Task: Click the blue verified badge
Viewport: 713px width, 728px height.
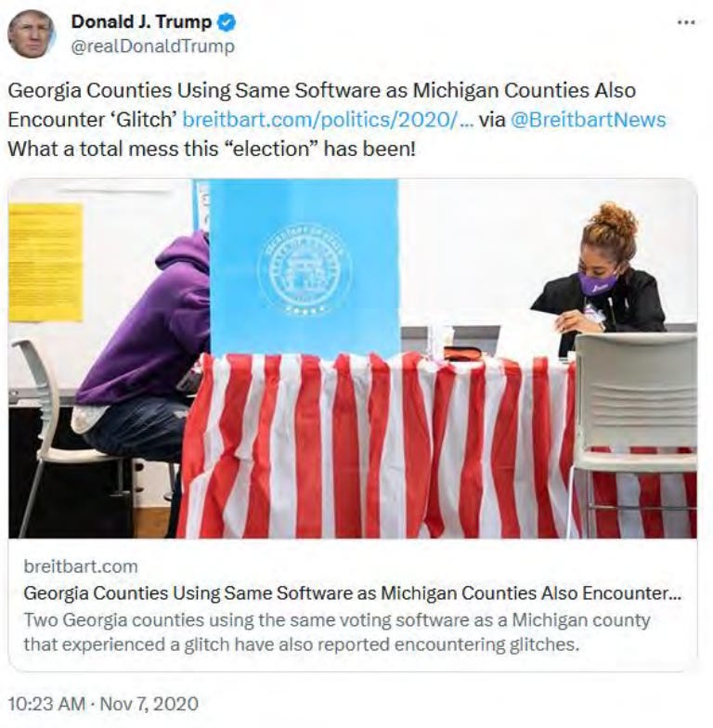Action: click(x=227, y=22)
